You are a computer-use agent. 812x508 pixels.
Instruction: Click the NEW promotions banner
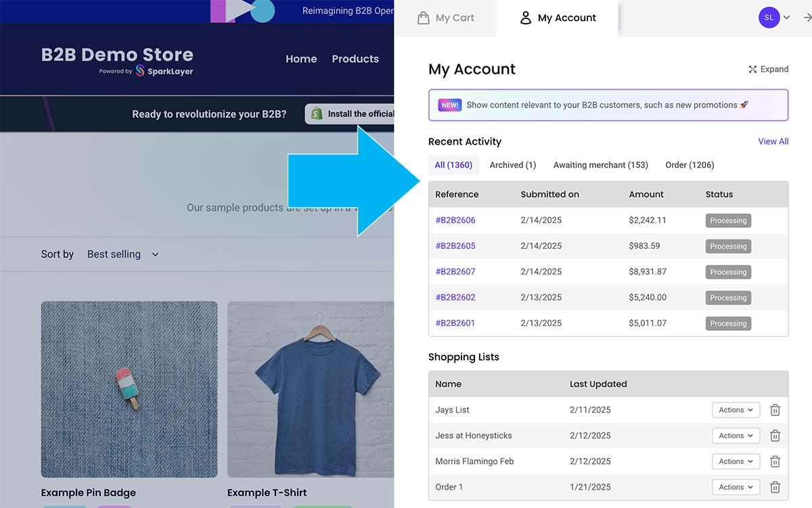(608, 105)
